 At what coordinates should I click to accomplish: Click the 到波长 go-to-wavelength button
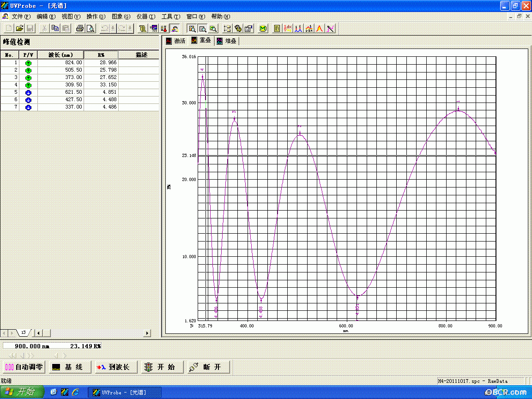pos(116,367)
